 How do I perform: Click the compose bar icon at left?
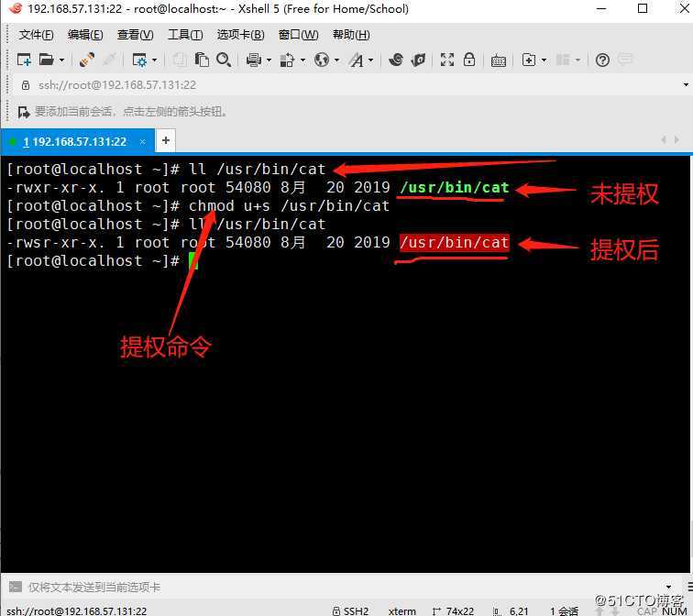click(16, 587)
